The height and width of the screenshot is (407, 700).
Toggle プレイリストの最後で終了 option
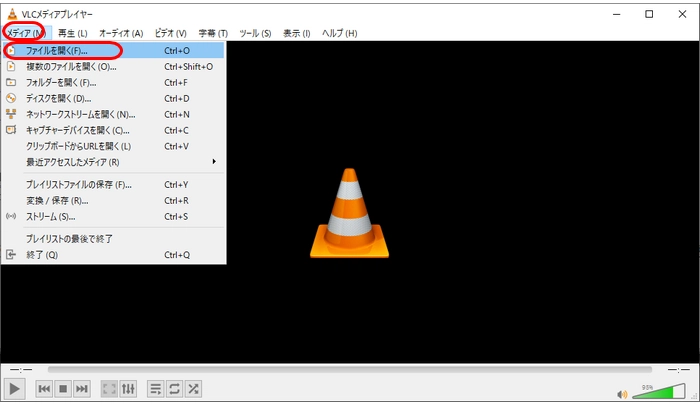[113, 239]
